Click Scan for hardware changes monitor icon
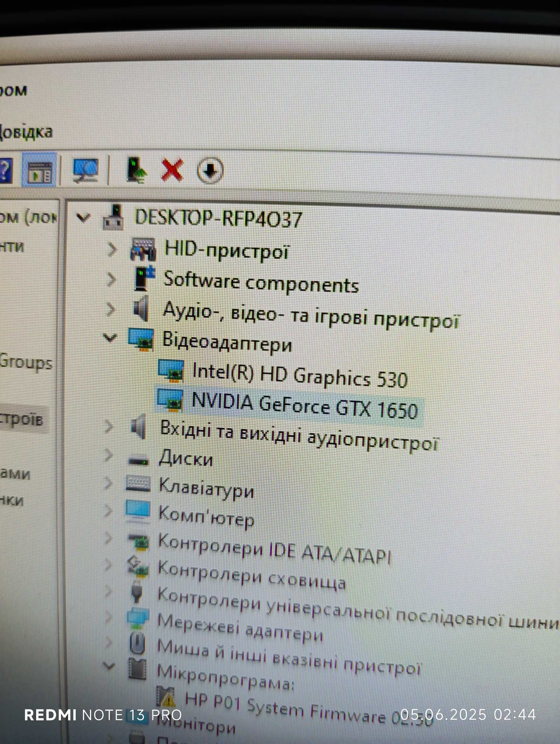The height and width of the screenshot is (744, 560). point(85,171)
